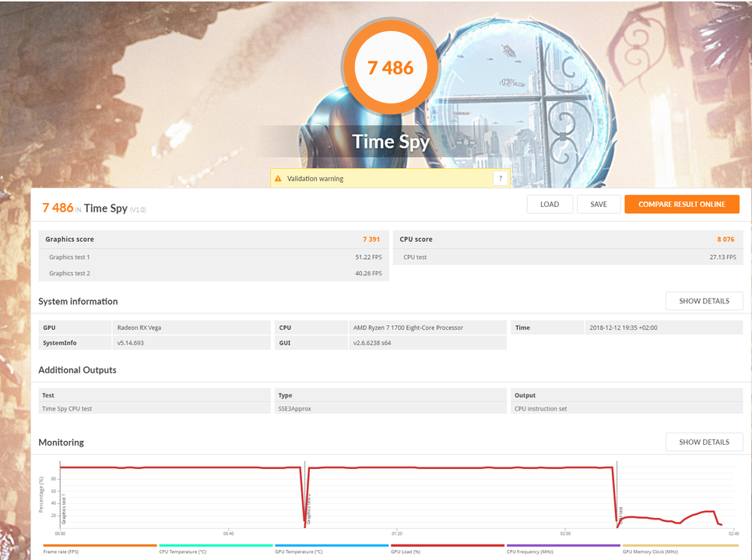Show details for Monitoring section
Viewport: 752px width, 560px height.
tap(704, 442)
